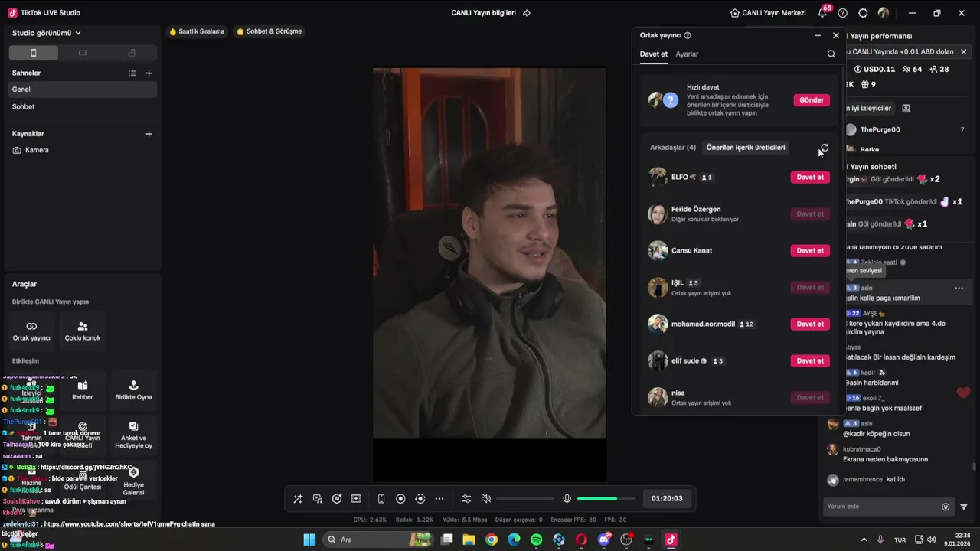Open the settings gear in title bar
Viewport: 980px width, 551px height.
click(863, 13)
